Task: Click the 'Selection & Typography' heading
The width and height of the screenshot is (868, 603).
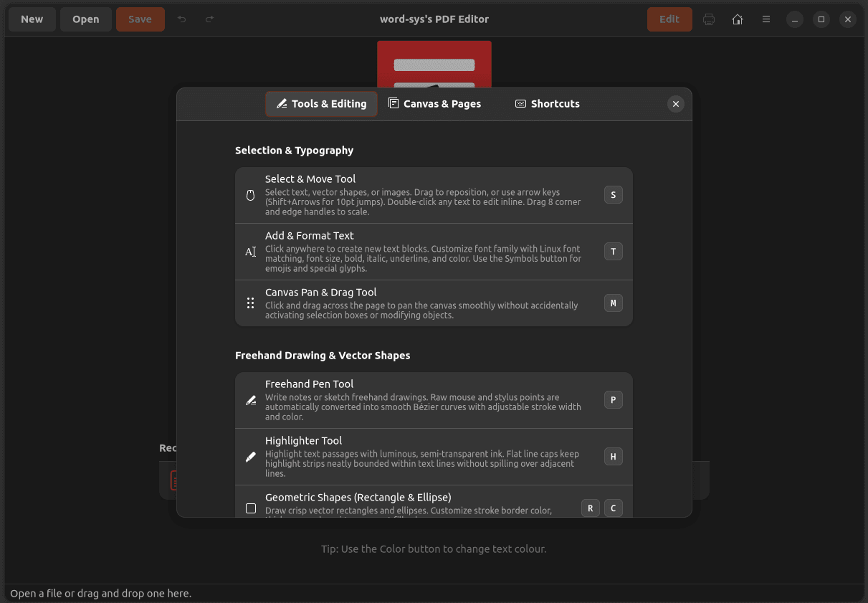Action: 295,151
